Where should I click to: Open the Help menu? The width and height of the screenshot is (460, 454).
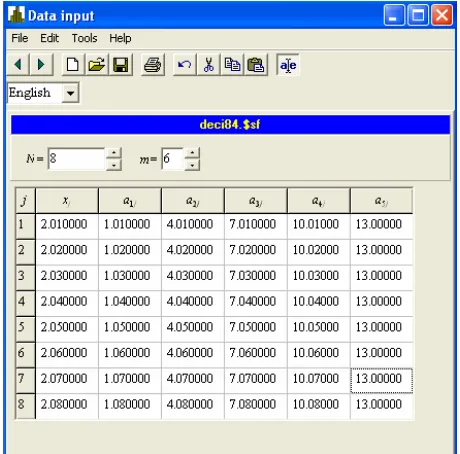120,38
